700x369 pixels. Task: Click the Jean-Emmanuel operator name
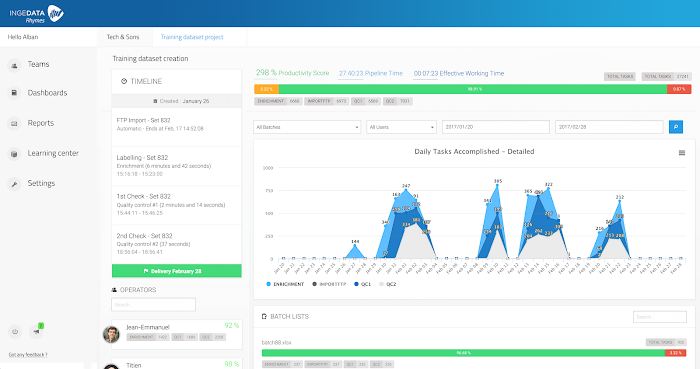(148, 328)
